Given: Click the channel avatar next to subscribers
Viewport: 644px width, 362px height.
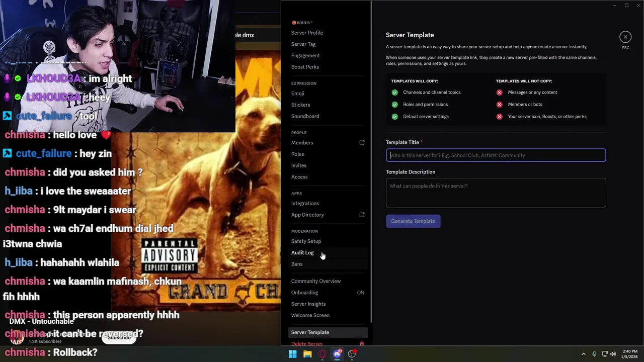Looking at the screenshot, I should [x=17, y=338].
